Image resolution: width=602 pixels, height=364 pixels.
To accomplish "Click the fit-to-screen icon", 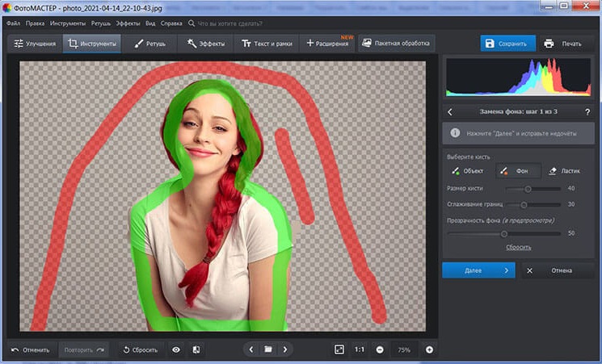I will click(339, 349).
